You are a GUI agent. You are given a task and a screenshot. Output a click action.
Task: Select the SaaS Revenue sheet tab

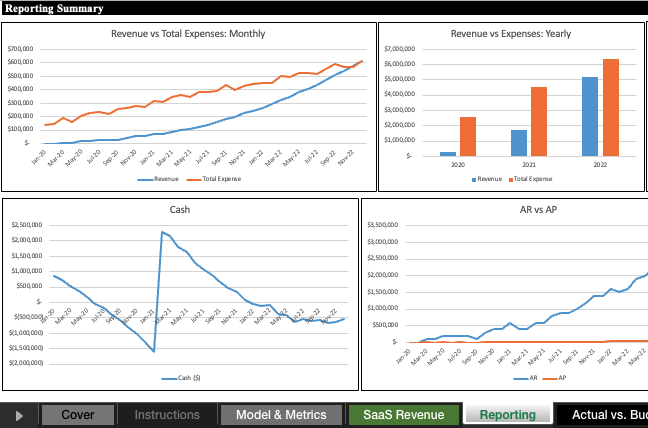tap(403, 414)
